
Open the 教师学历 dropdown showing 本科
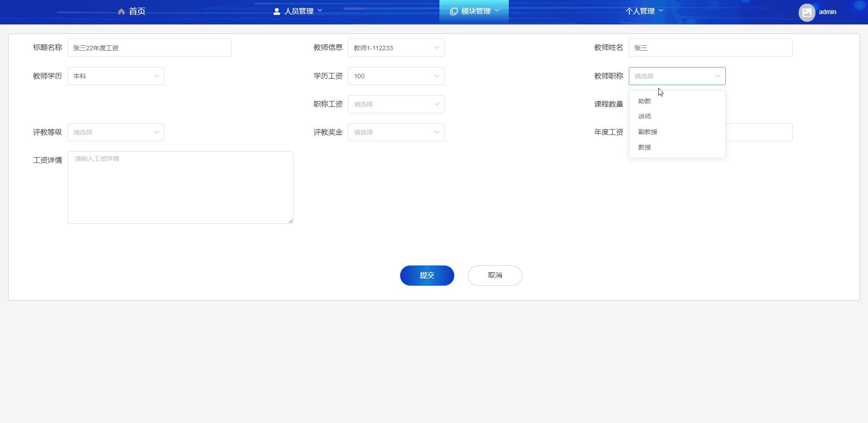coord(116,76)
